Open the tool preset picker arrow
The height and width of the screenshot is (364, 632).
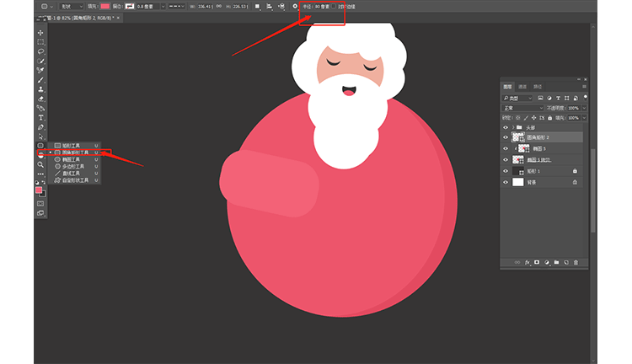point(51,7)
